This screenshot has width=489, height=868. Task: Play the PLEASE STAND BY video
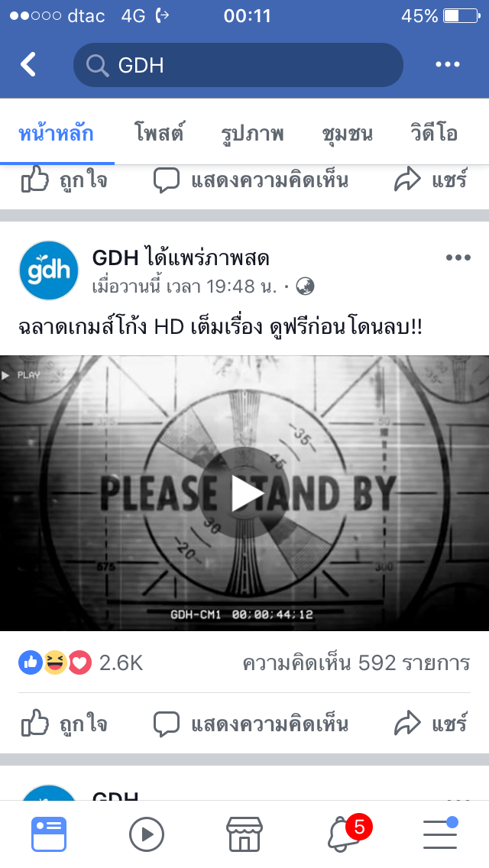point(244,493)
